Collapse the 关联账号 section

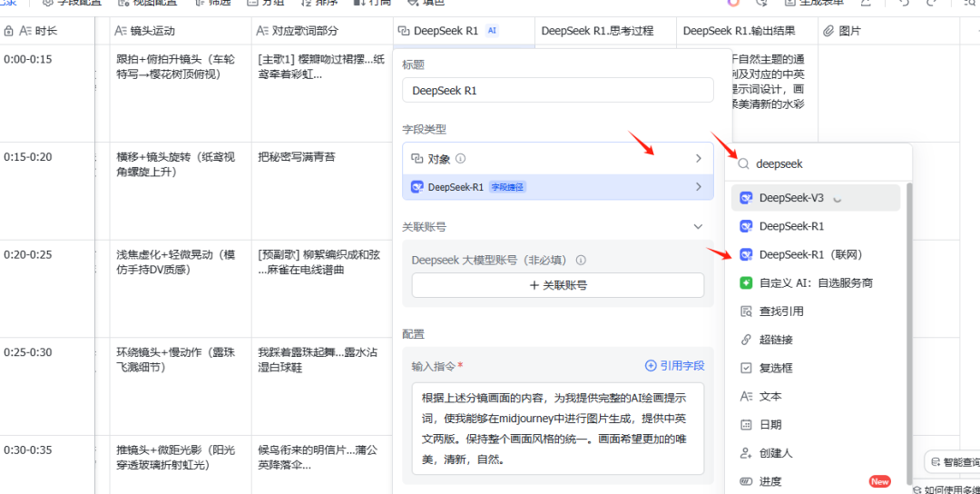point(699,226)
